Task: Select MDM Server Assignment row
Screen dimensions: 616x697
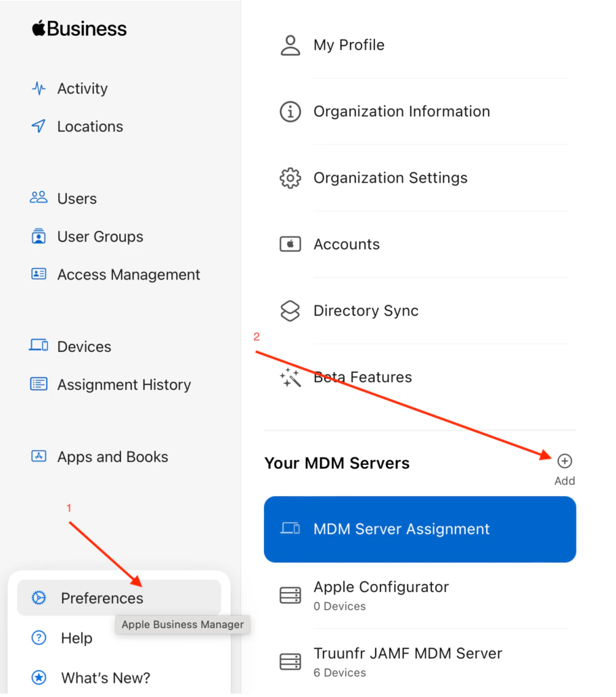Action: coord(420,529)
